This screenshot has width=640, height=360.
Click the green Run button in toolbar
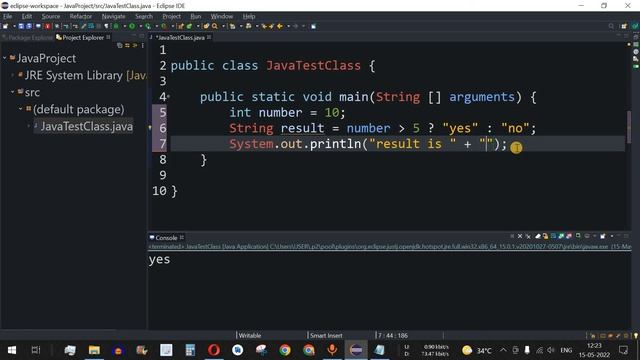tap(132, 26)
